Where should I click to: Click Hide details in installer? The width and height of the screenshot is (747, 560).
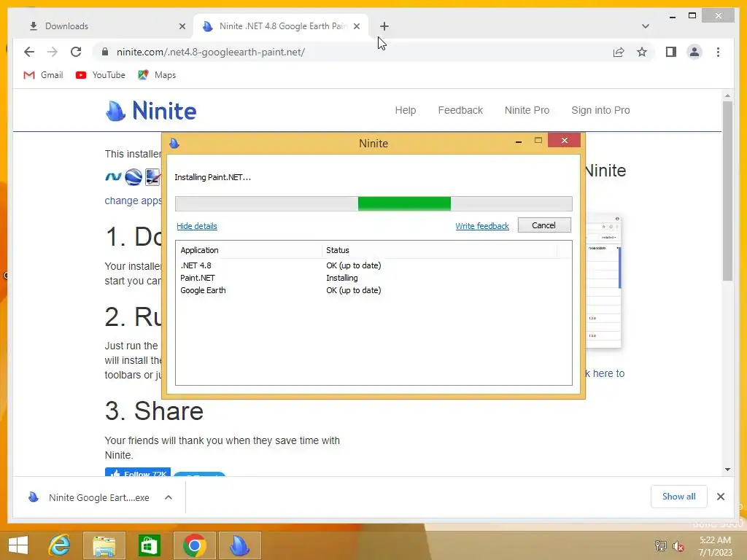click(197, 226)
